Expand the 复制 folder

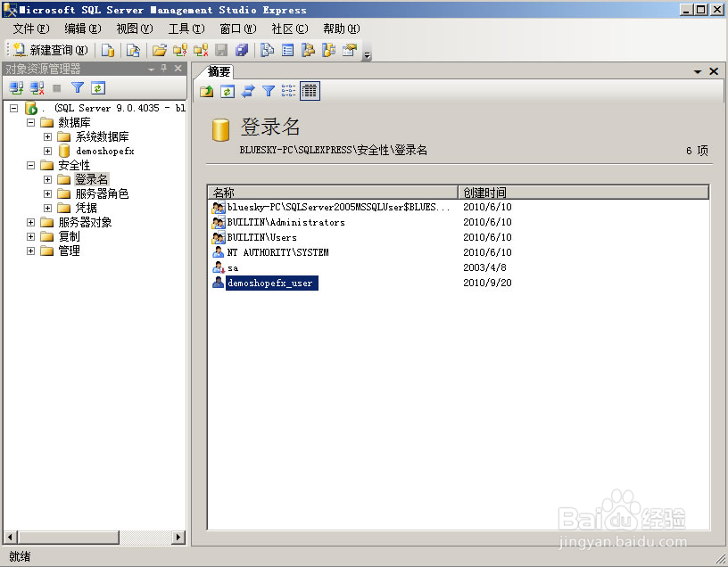[30, 236]
